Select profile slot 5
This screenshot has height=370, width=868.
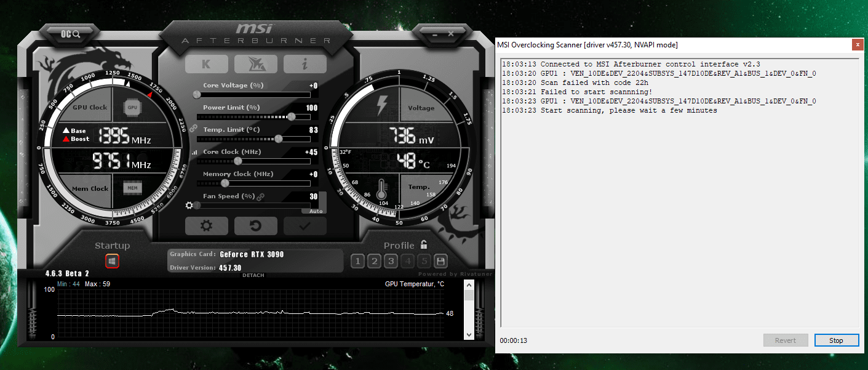point(424,261)
